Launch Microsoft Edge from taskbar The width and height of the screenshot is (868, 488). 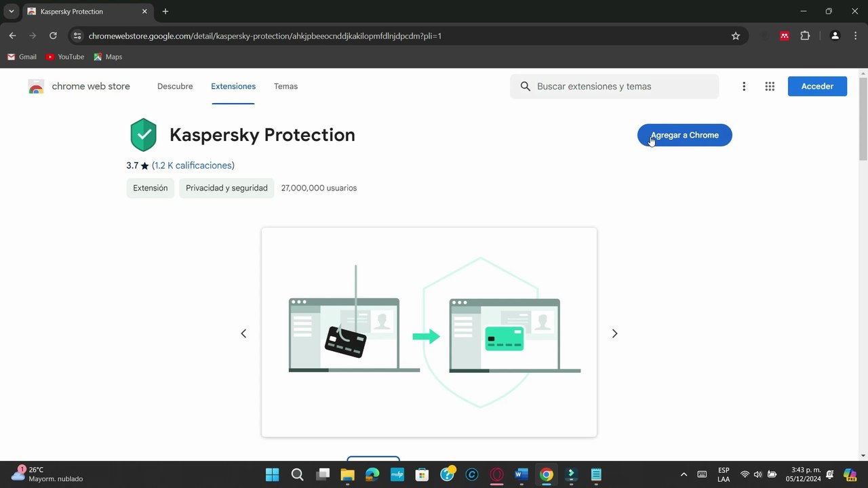[372, 474]
